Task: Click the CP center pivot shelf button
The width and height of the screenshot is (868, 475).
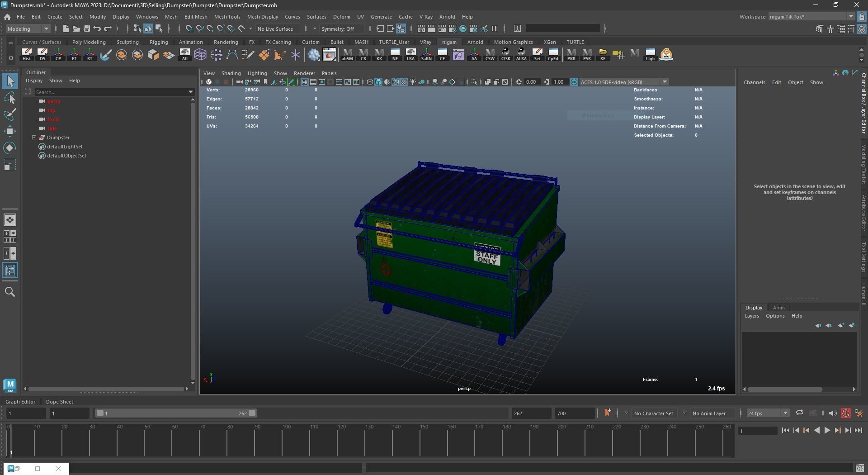Action: pyautogui.click(x=58, y=55)
